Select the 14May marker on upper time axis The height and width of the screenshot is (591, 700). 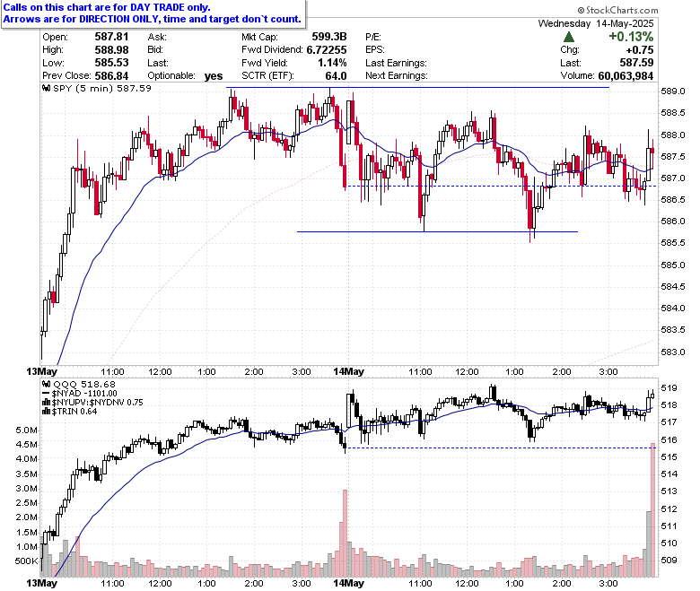click(349, 372)
